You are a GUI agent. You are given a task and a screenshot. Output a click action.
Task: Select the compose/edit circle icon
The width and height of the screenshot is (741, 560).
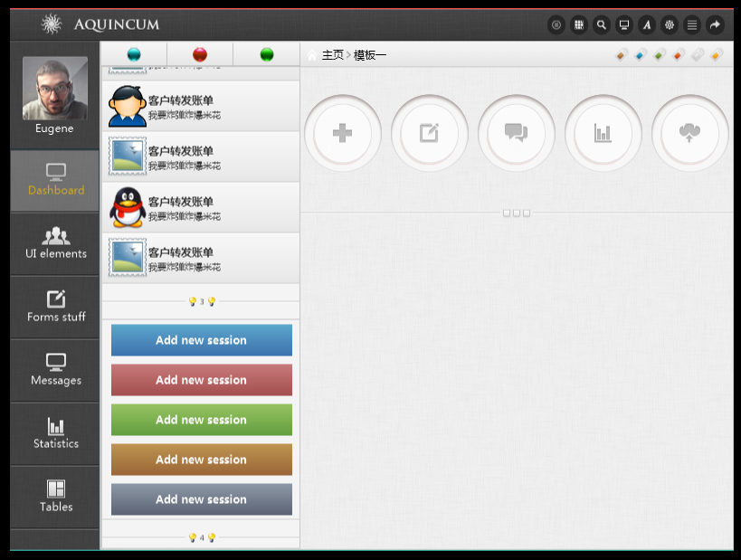(429, 133)
